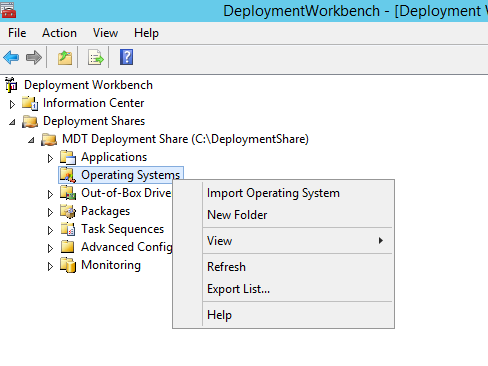Click the Back arrow toolbar icon
488x366 pixels.
pyautogui.click(x=11, y=57)
